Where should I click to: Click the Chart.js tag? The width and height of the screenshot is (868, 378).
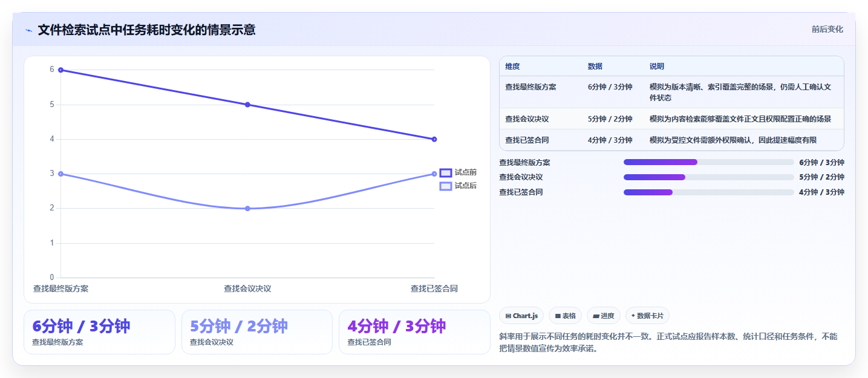coord(521,316)
